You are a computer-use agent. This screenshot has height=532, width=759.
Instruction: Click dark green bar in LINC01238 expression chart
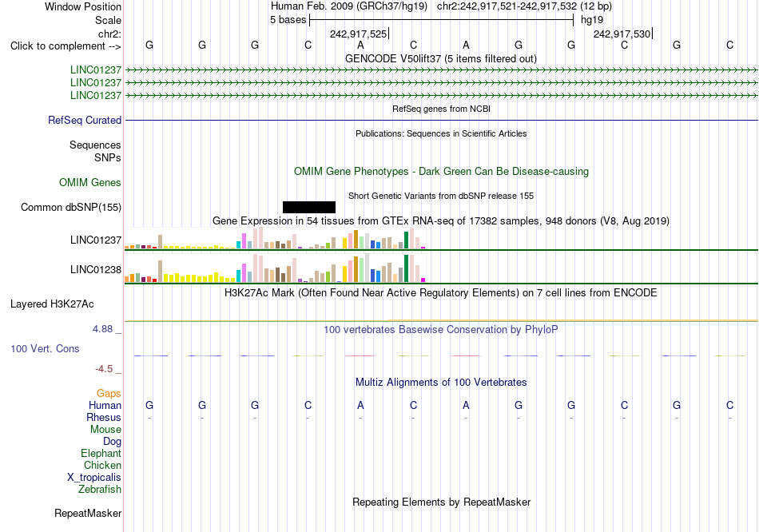coord(406,268)
